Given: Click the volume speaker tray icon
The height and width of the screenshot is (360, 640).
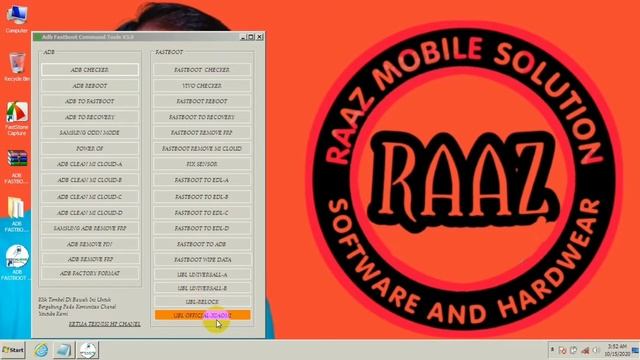Looking at the screenshot, I should click(x=596, y=350).
